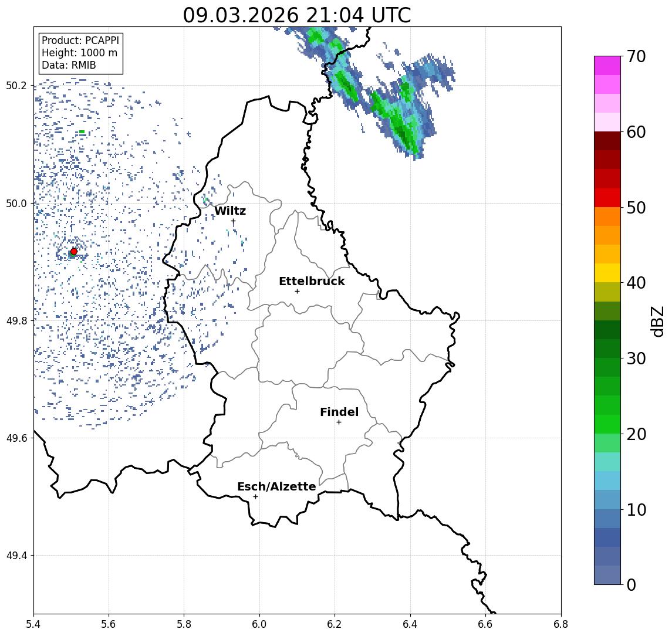This screenshot has width=672, height=636.
Task: Click the longitude axis label 6.2
Action: [335, 624]
